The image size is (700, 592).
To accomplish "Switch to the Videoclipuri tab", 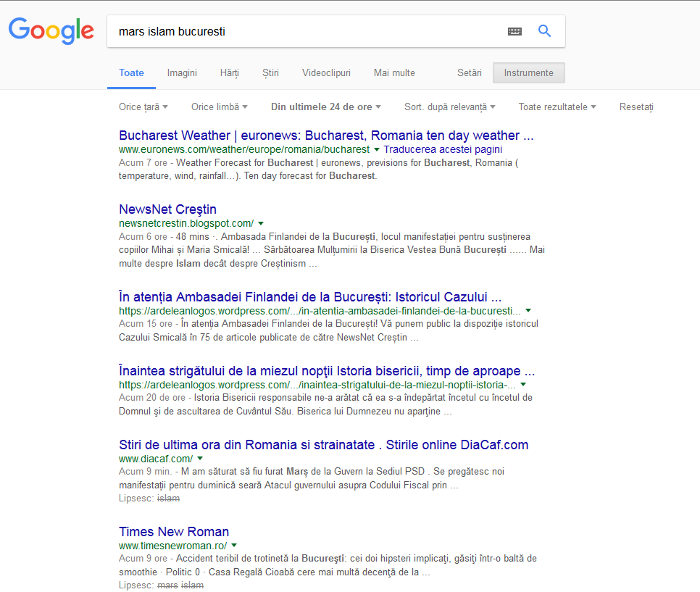I will pyautogui.click(x=326, y=73).
